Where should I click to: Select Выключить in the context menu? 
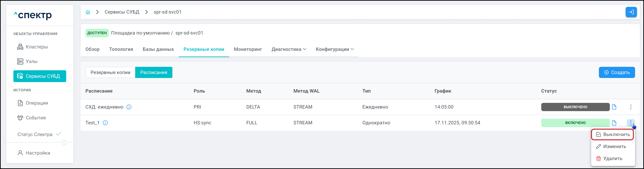pyautogui.click(x=612, y=134)
